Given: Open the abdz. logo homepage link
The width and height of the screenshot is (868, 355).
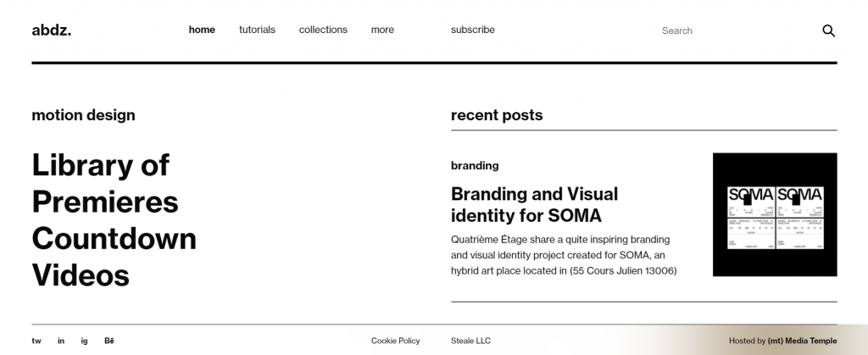Looking at the screenshot, I should click(x=52, y=31).
